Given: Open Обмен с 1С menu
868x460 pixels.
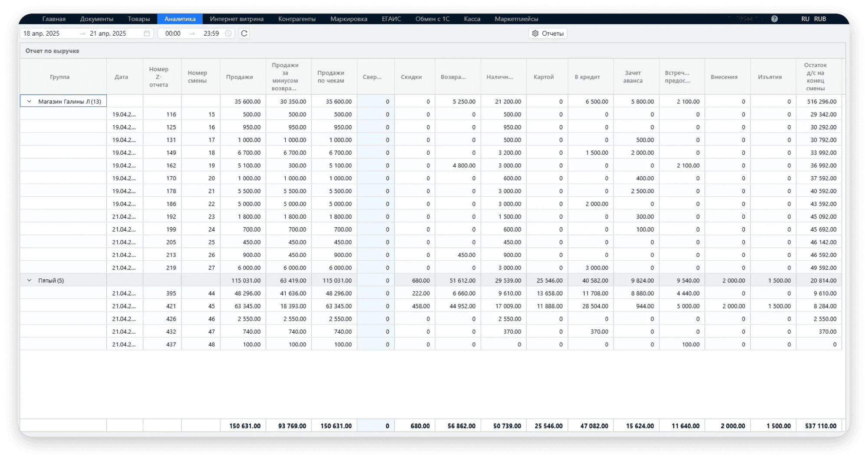Looking at the screenshot, I should [x=432, y=19].
